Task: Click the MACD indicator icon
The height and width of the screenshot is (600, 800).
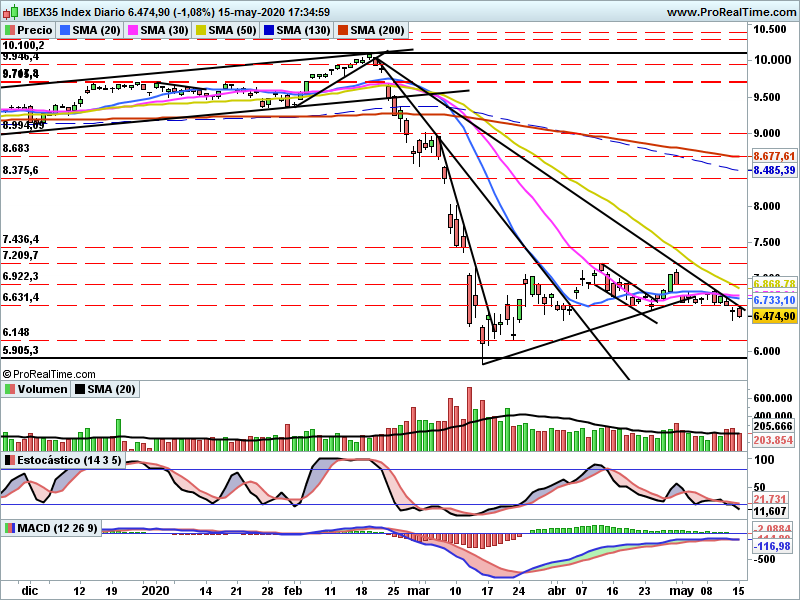Action: (10, 528)
